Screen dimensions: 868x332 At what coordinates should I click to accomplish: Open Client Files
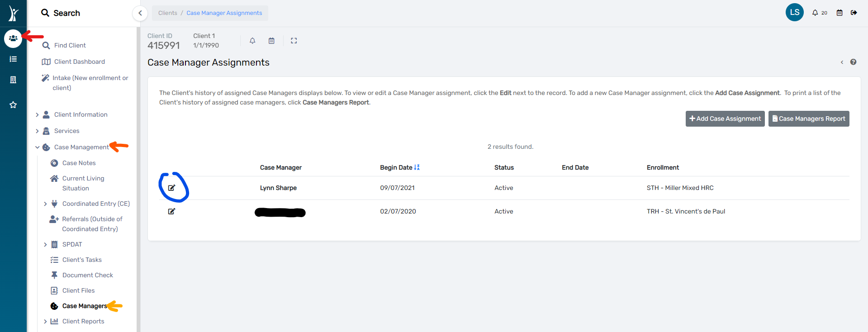[x=79, y=290]
